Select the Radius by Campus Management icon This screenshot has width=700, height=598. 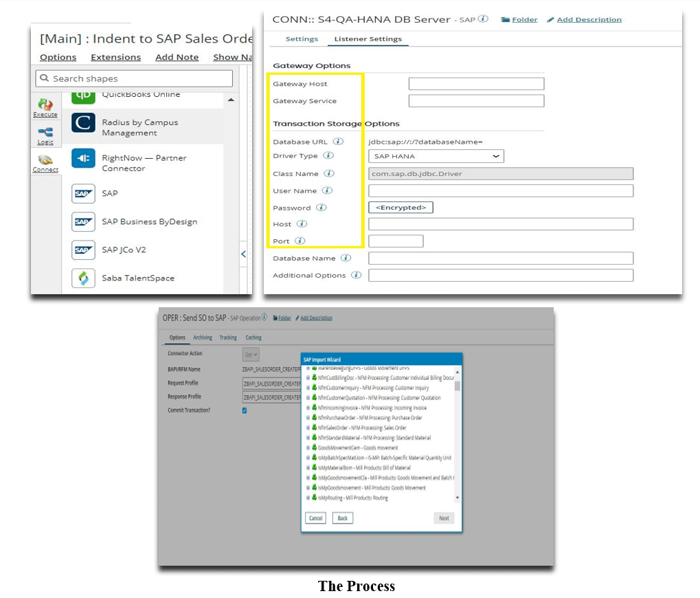pos(83,123)
